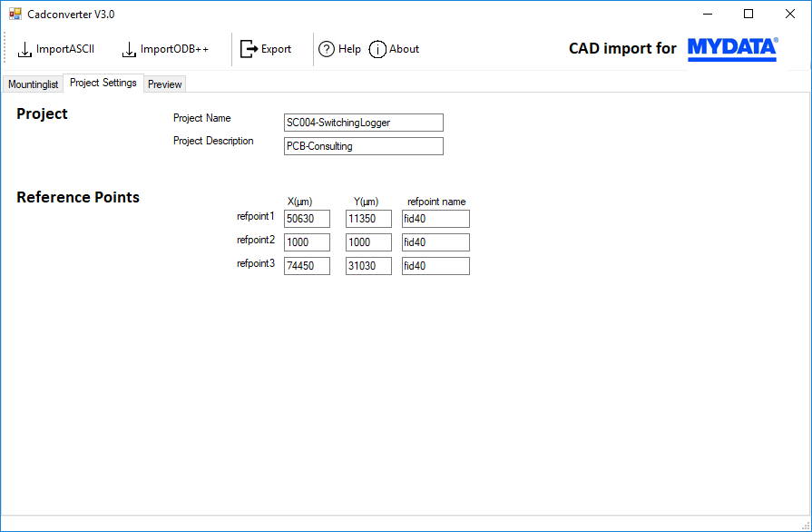This screenshot has width=812, height=532.
Task: Click refpoint2 Y value field
Action: pos(368,242)
